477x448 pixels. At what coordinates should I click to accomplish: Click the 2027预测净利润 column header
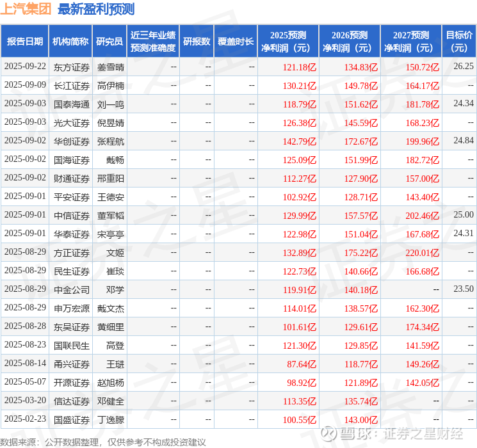tap(411, 42)
